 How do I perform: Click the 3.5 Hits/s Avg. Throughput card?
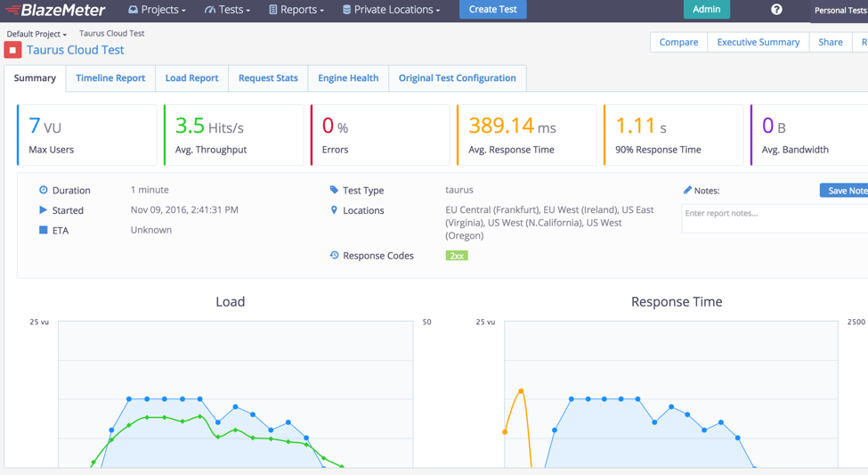[233, 135]
